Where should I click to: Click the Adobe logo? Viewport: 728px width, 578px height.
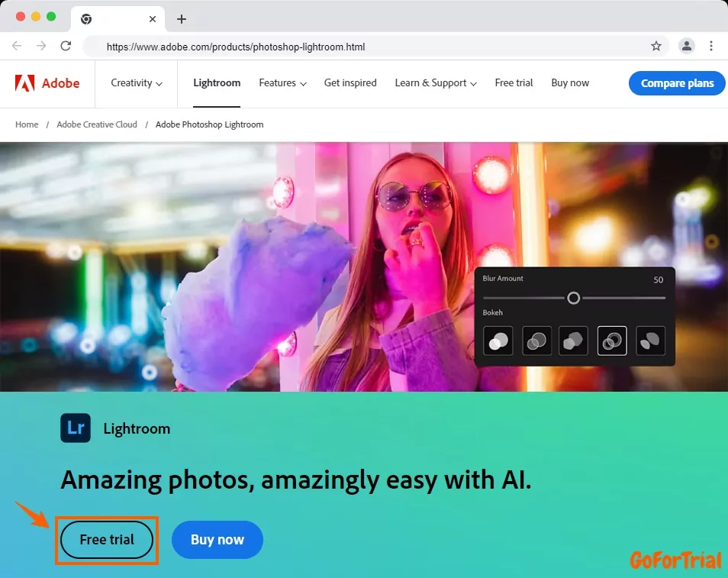pyautogui.click(x=47, y=83)
